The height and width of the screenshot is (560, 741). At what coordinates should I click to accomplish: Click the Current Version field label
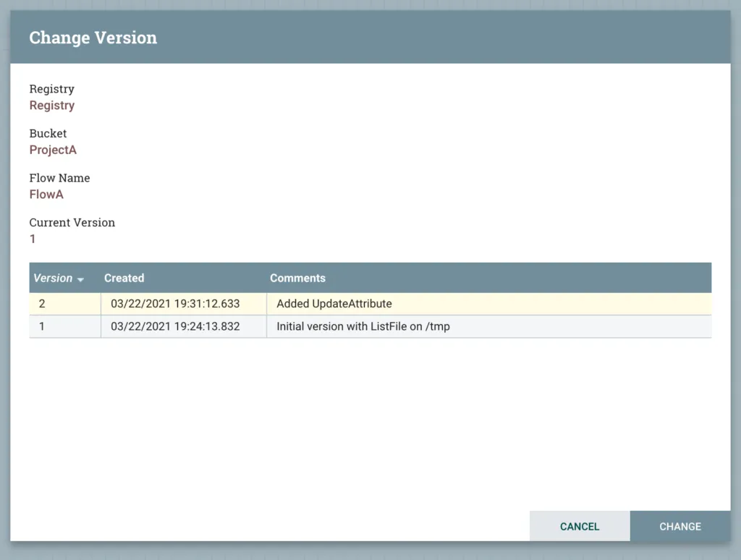(72, 223)
